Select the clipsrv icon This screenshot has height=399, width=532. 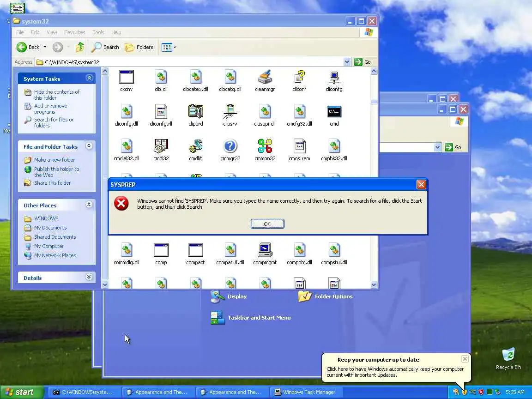click(230, 112)
